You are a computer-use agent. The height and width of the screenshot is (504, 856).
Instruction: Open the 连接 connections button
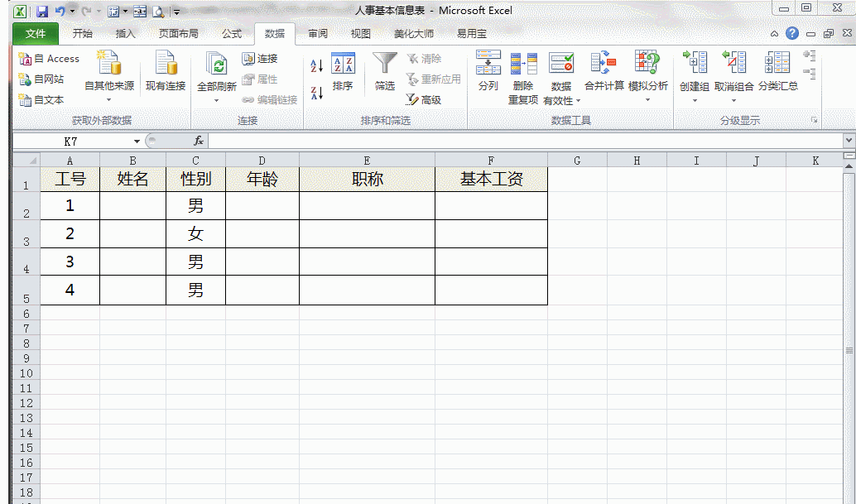pyautogui.click(x=260, y=59)
